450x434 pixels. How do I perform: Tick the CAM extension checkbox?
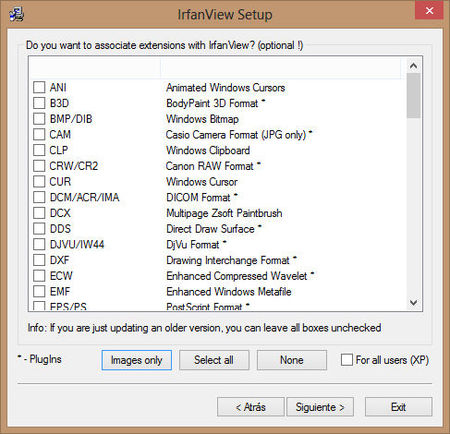(x=39, y=134)
